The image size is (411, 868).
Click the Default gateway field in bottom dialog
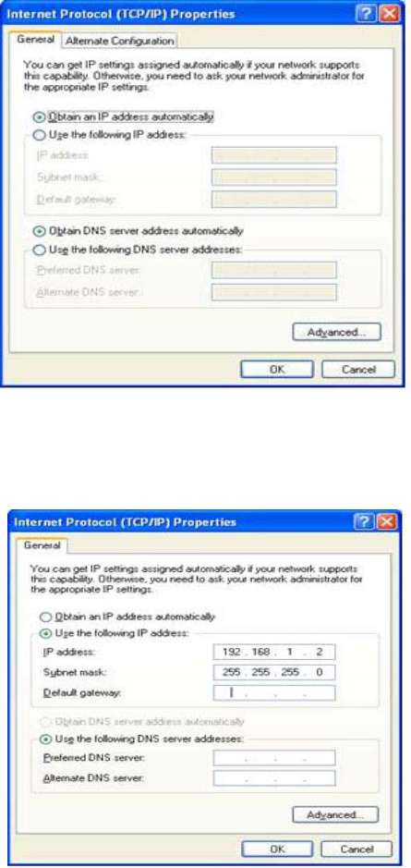pos(274,692)
